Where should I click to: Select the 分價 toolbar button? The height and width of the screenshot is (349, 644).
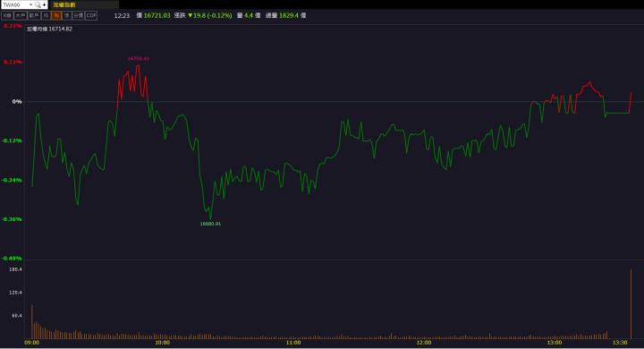coord(78,15)
